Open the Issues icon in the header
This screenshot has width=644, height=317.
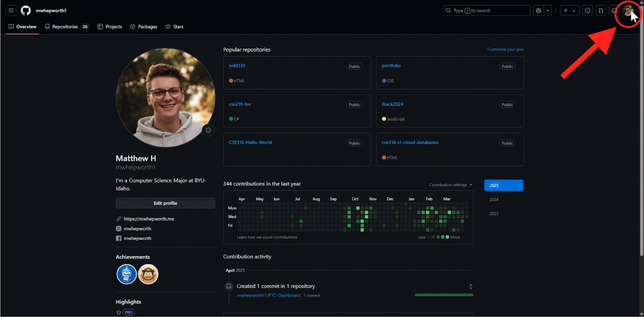pyautogui.click(x=587, y=10)
